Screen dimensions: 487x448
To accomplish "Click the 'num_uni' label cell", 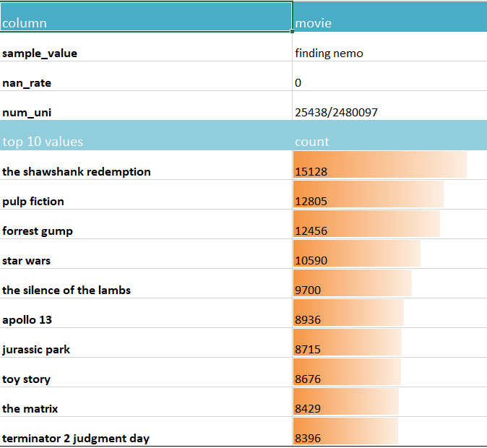I will 146,105.
